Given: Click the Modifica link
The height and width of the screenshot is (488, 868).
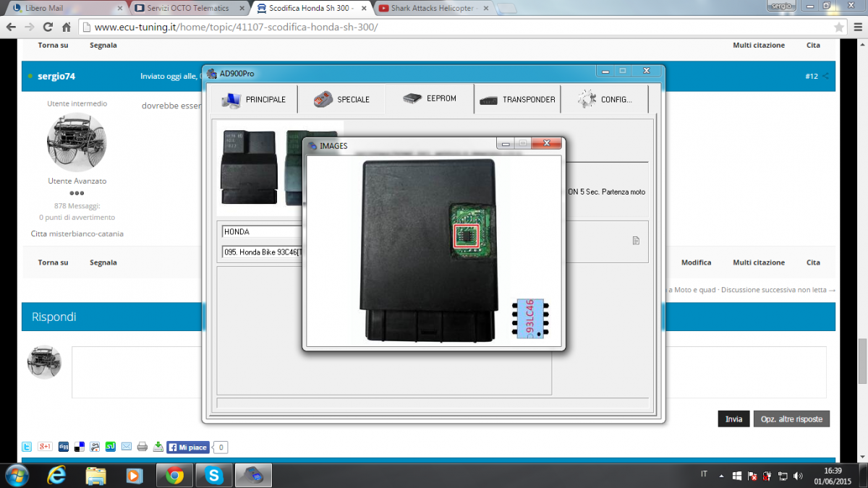Looking at the screenshot, I should (x=696, y=262).
